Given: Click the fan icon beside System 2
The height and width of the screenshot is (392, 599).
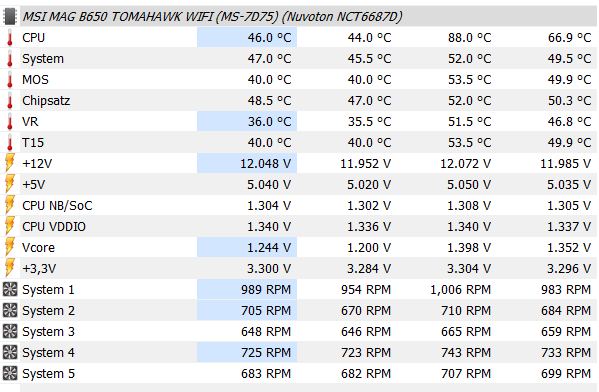Looking at the screenshot, I should (10, 311).
